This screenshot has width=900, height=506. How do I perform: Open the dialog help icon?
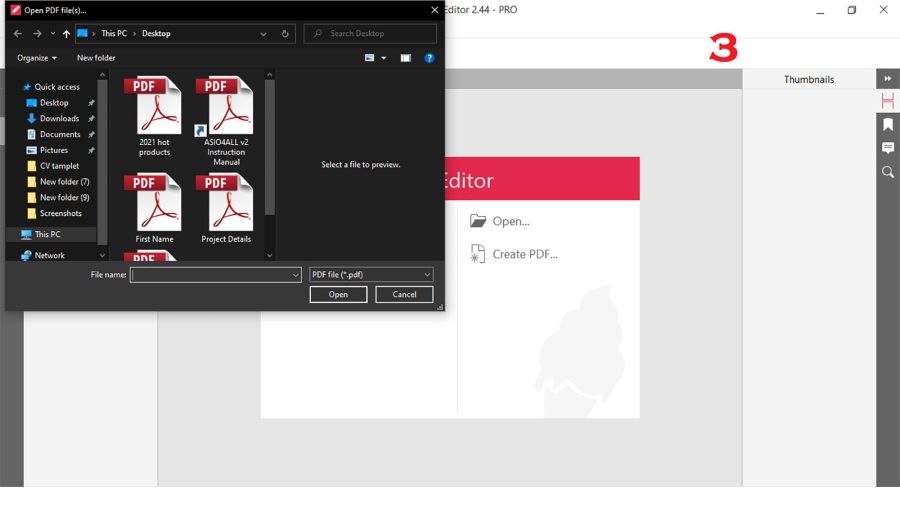point(429,58)
